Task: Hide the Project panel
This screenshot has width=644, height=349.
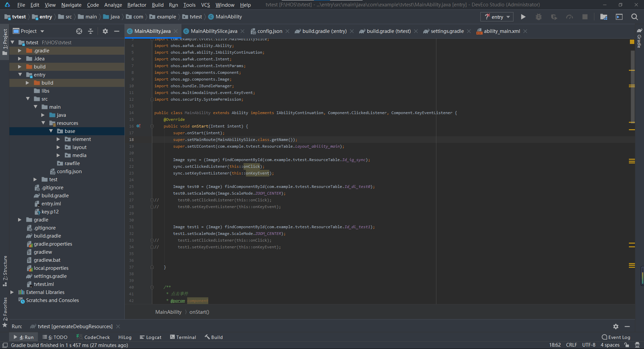Action: [117, 31]
